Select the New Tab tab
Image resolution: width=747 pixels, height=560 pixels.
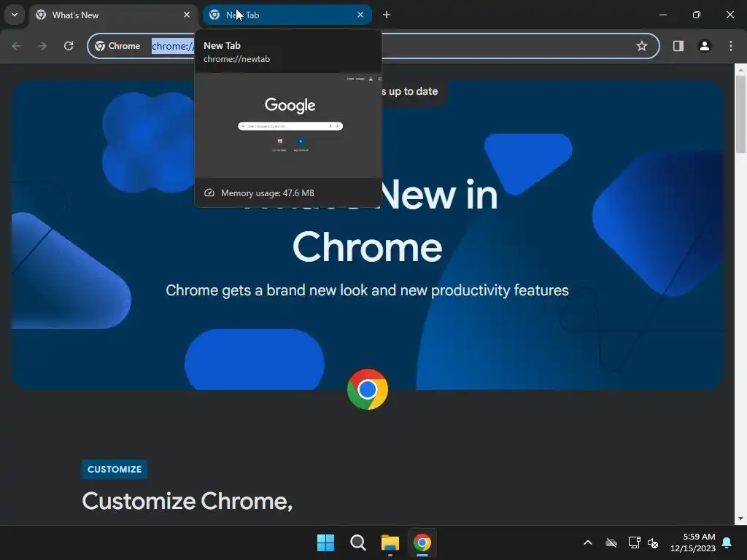coord(287,15)
